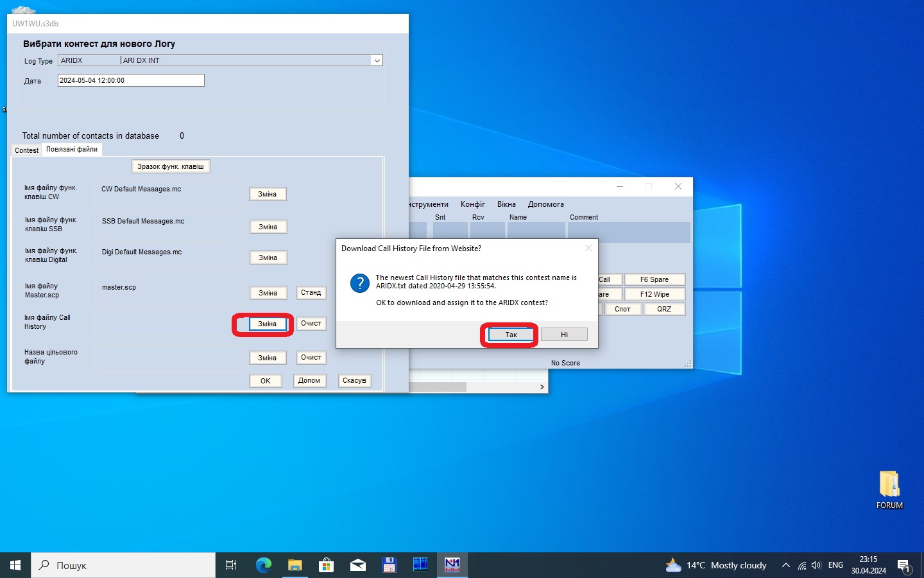This screenshot has height=578, width=924.
Task: Select the Повязані файли tab
Action: [72, 149]
